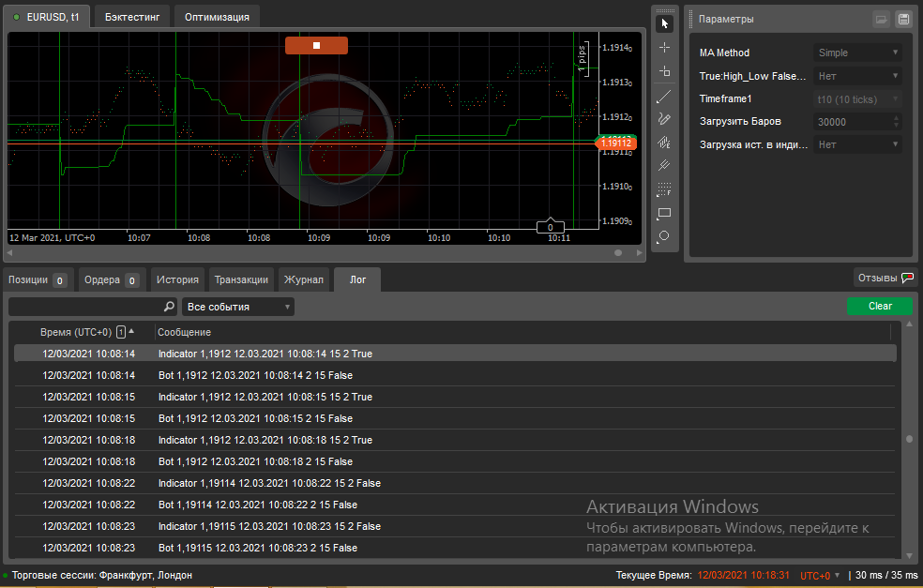Screen dimensions: 923x588
Task: Click the log search input field
Action: click(x=86, y=306)
